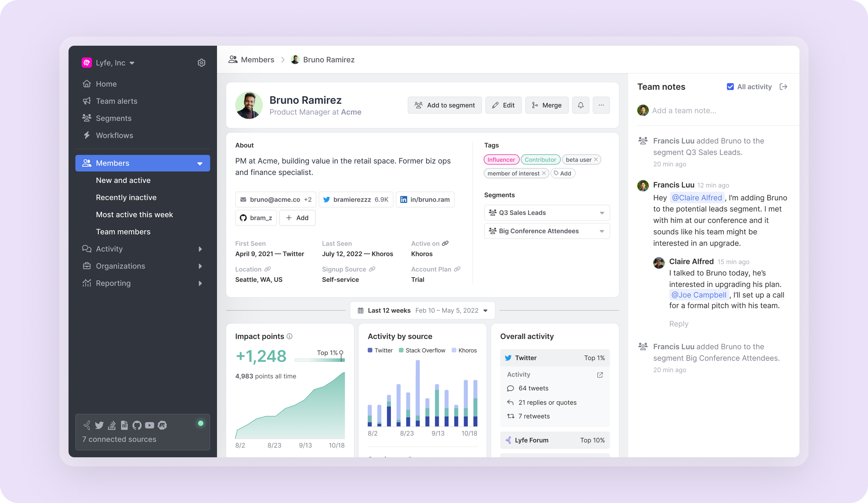Click the Impact points info icon

click(290, 336)
